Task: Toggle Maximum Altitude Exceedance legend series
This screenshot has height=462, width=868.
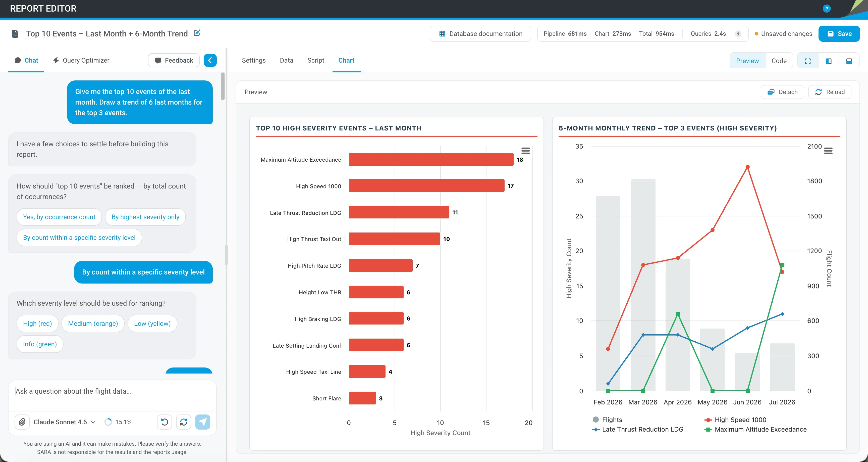Action: tap(755, 429)
